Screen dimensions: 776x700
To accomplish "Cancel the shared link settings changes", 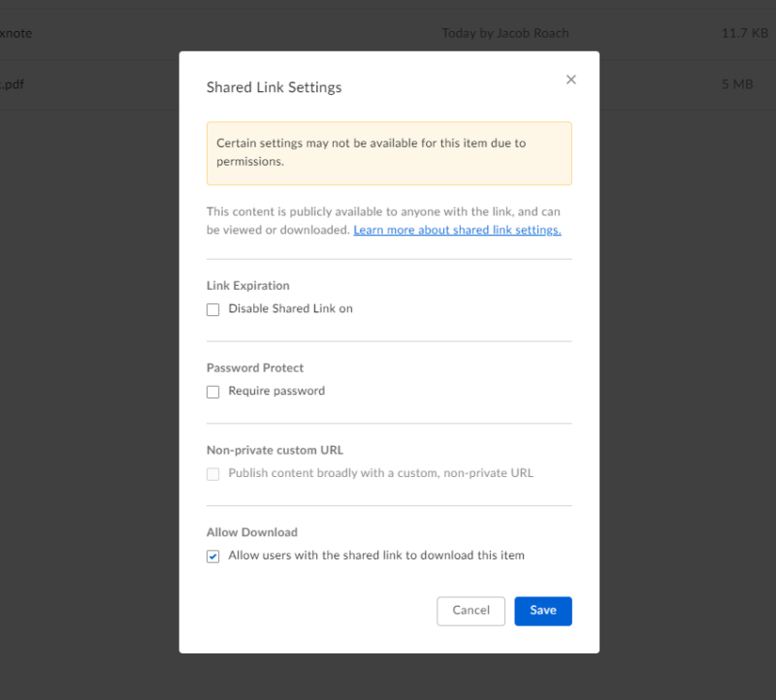I will pyautogui.click(x=470, y=611).
